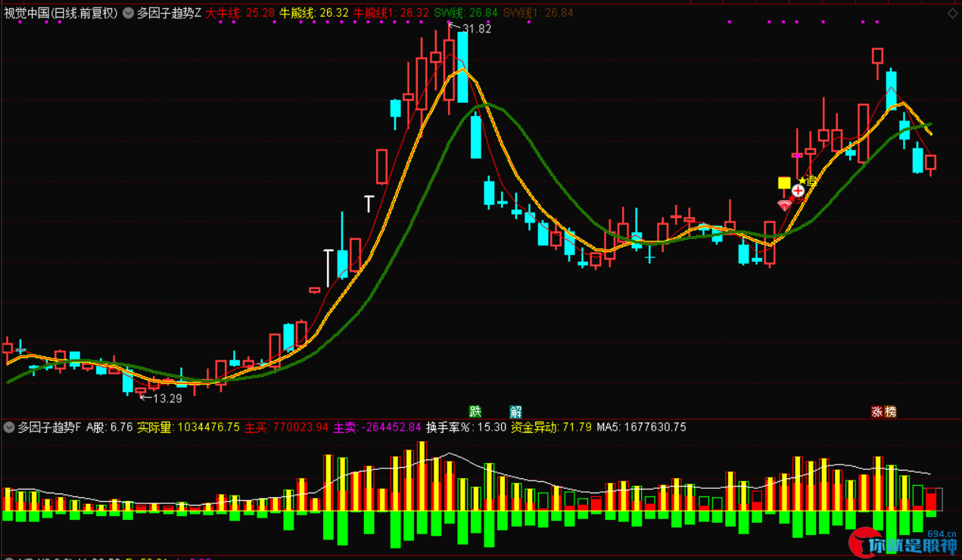Click the 大牛线: 25.28 readout

point(240,13)
